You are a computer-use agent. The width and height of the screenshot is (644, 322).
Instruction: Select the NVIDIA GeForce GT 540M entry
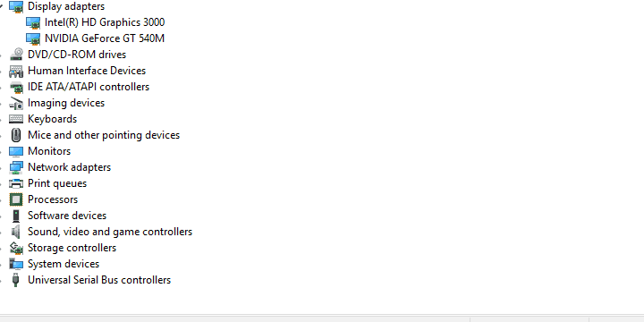point(105,38)
